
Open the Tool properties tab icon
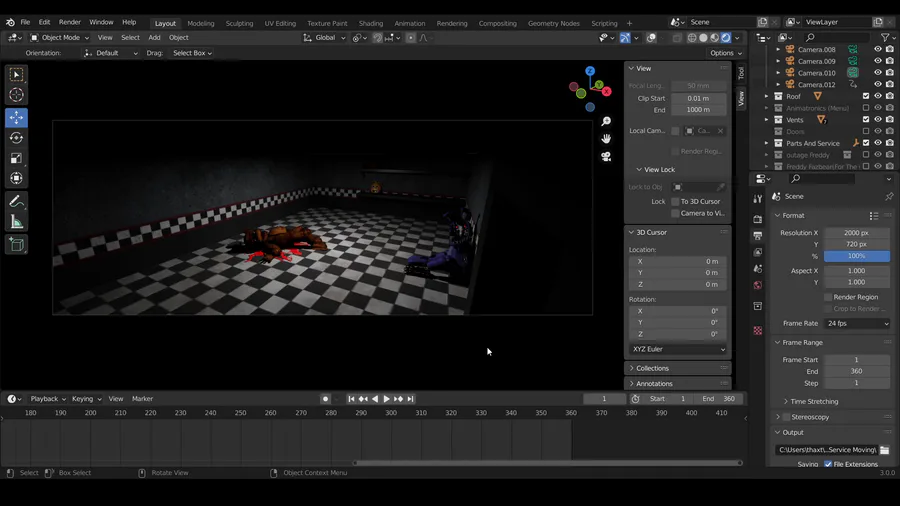[x=758, y=199]
